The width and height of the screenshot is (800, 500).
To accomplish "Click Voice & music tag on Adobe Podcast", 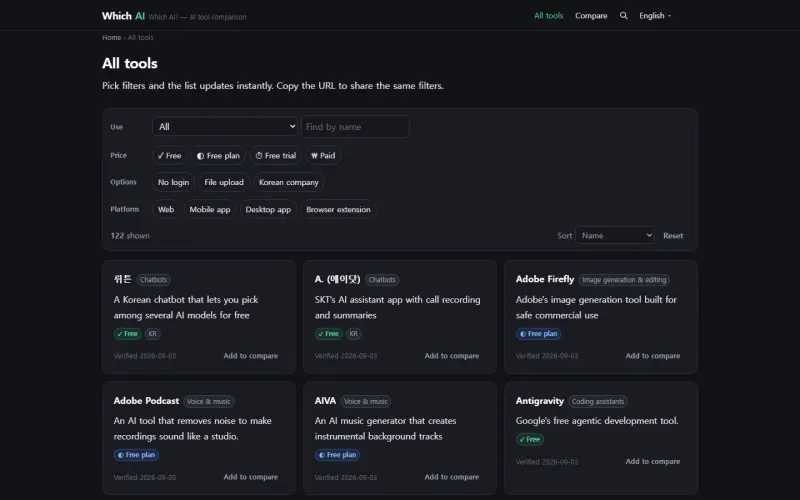I will pyautogui.click(x=209, y=402).
